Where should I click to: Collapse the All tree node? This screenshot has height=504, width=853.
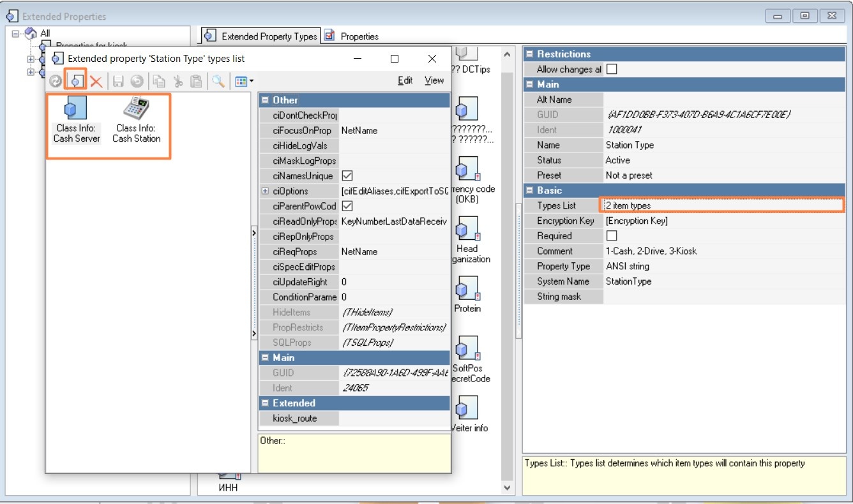(x=15, y=33)
